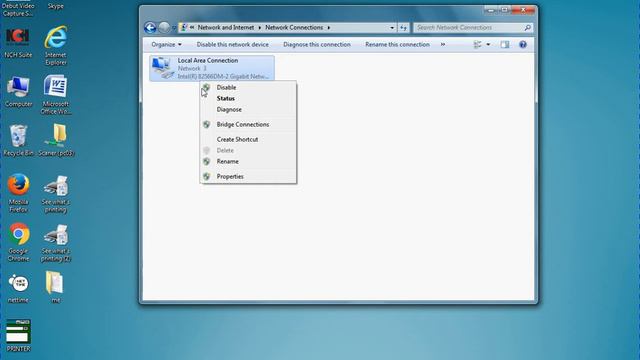Screen dimensions: 640x360
Task: Select the Skype desktop shortcut
Action: coord(56,6)
